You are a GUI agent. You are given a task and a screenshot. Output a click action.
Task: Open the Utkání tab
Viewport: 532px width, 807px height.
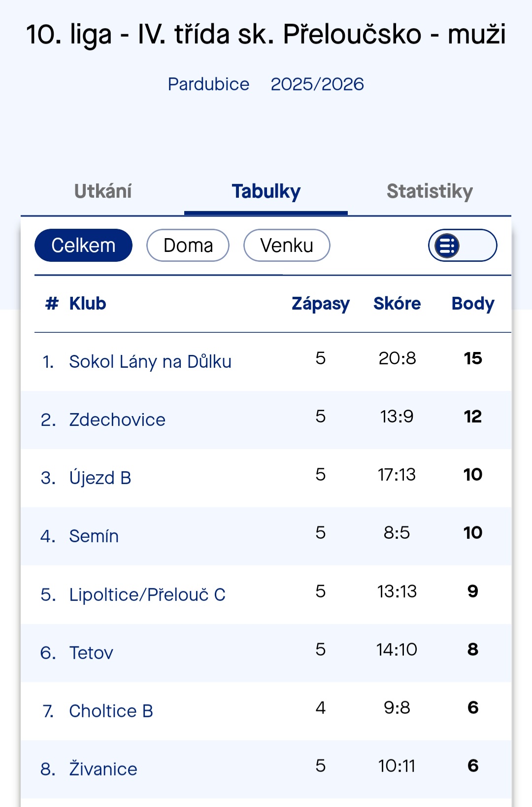tap(103, 192)
